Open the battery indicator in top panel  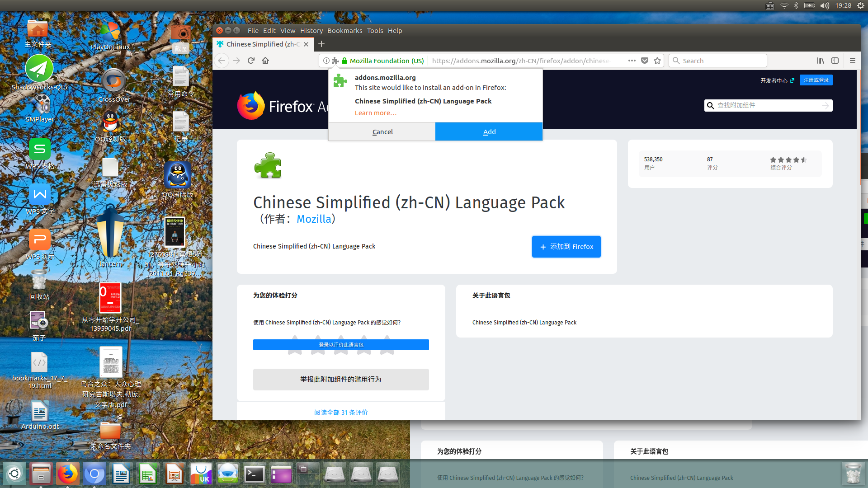[x=810, y=5]
